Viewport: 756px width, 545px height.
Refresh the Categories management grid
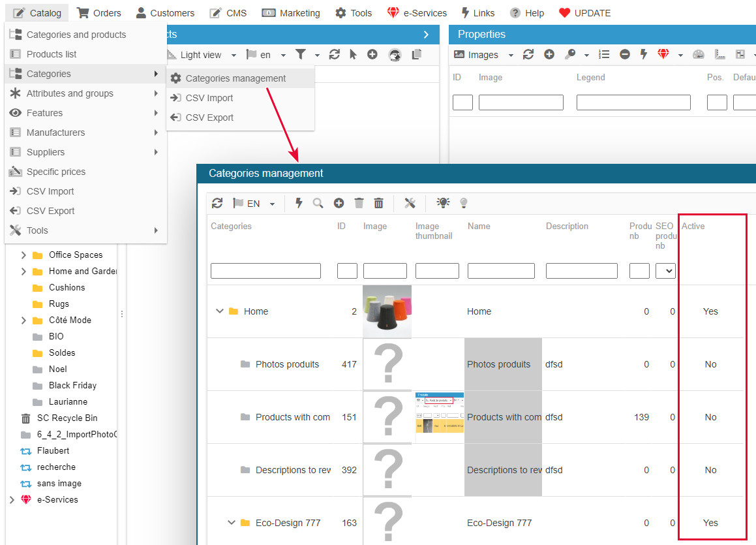pos(217,204)
